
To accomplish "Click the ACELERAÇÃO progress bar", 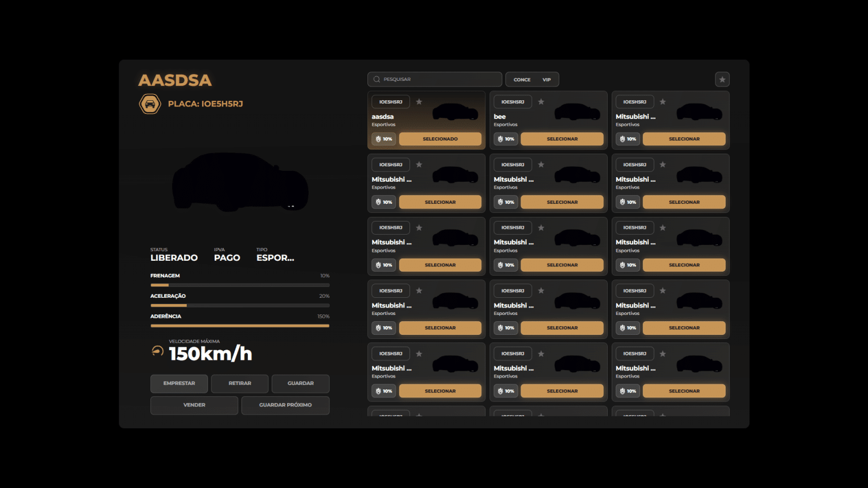I will click(x=240, y=306).
